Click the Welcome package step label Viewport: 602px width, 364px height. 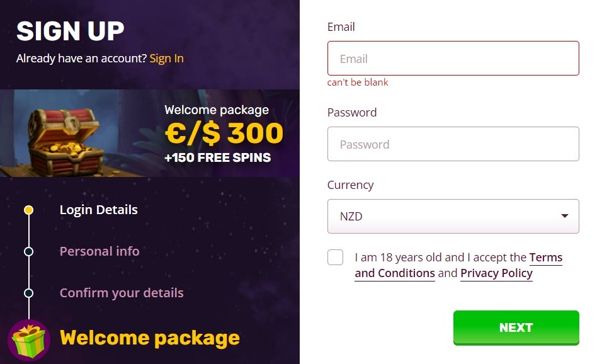(x=150, y=338)
